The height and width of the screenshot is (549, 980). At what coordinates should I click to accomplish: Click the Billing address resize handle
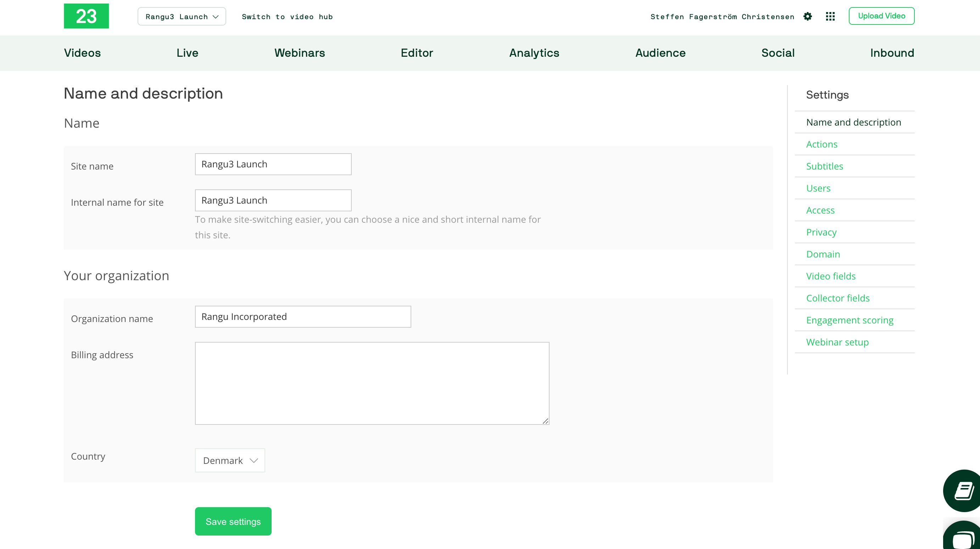tap(546, 421)
